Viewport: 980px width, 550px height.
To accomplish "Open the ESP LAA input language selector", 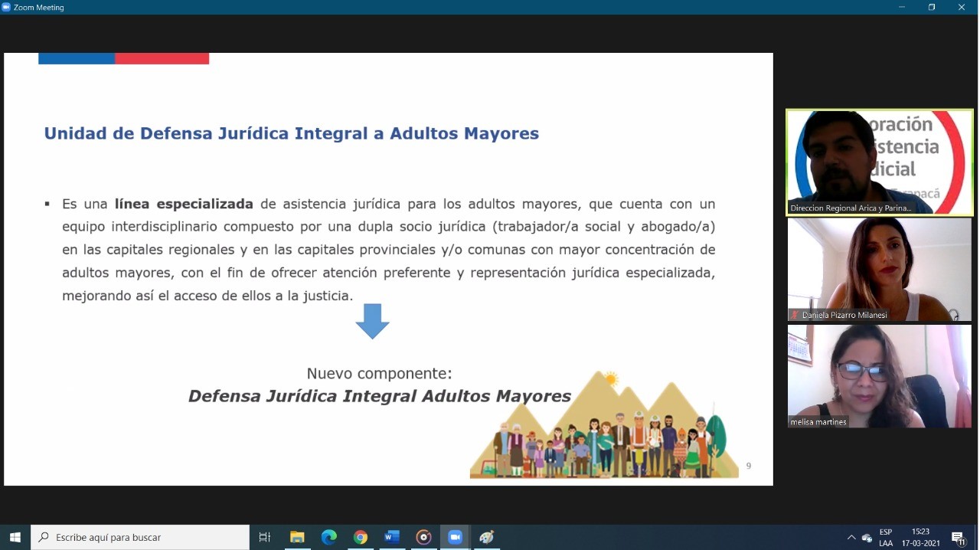I will point(886,537).
